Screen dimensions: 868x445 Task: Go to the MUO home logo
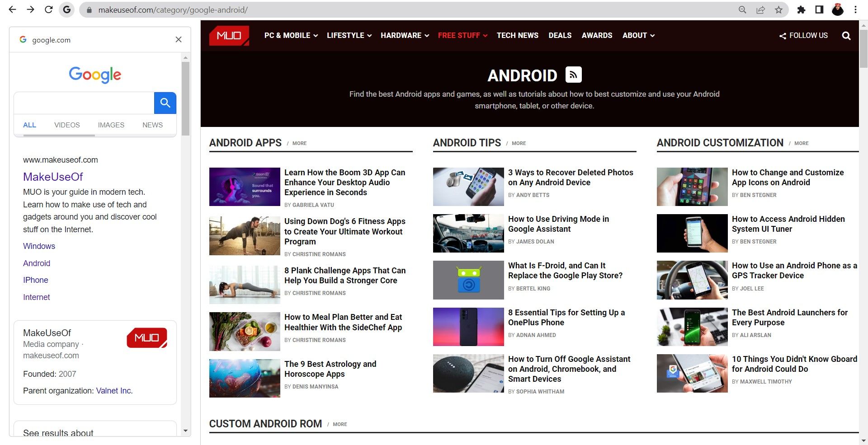pos(229,35)
